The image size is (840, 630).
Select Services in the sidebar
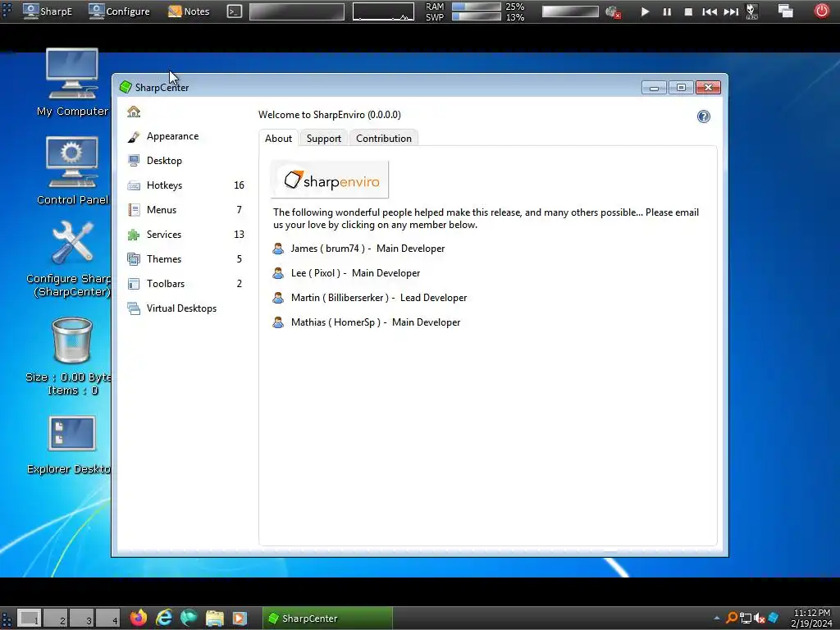pos(186,235)
